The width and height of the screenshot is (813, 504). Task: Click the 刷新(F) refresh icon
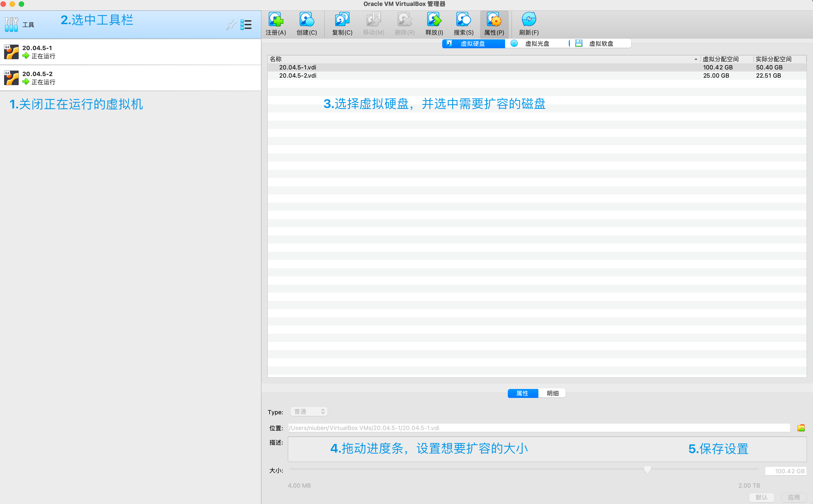tap(529, 19)
